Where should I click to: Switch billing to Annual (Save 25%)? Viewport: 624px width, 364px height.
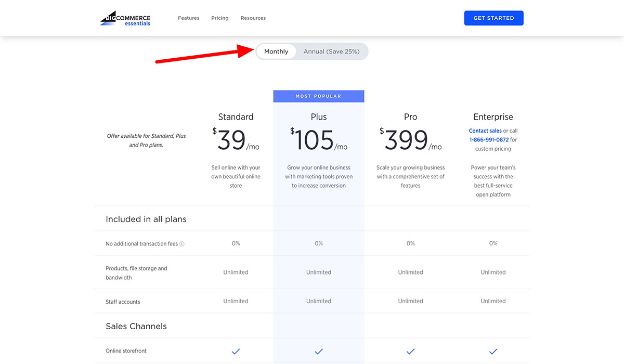point(332,51)
